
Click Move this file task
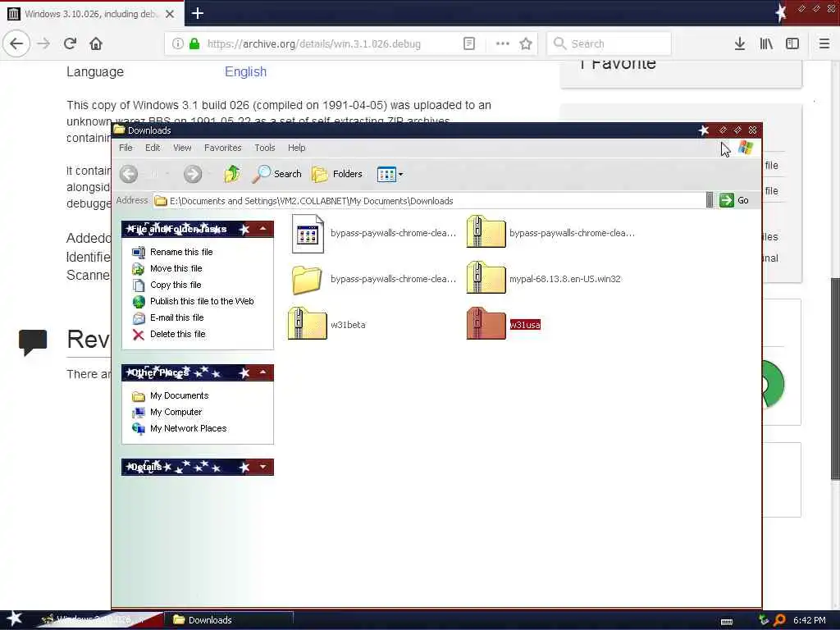(x=176, y=268)
